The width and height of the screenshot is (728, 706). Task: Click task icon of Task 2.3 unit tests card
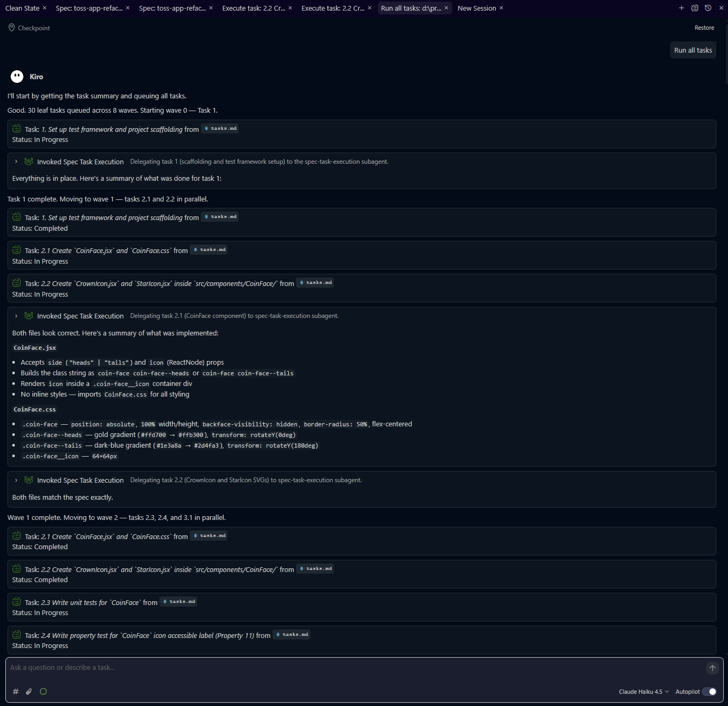(x=16, y=602)
